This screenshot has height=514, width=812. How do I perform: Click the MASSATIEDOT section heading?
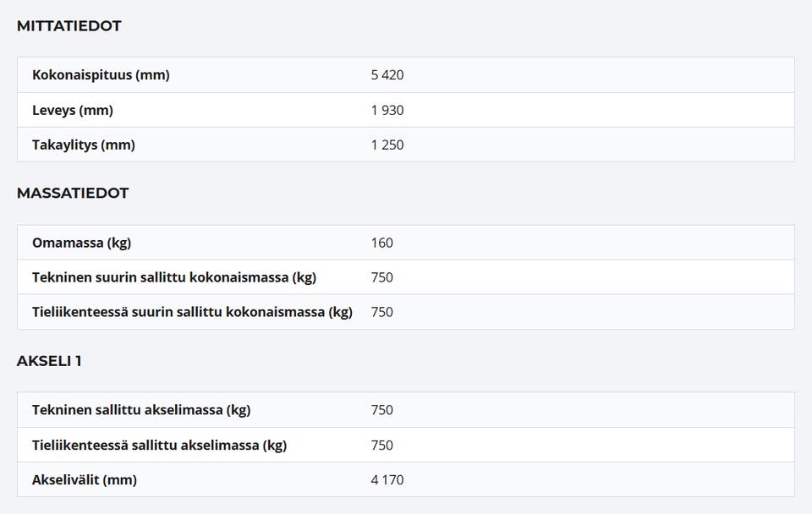pos(73,194)
